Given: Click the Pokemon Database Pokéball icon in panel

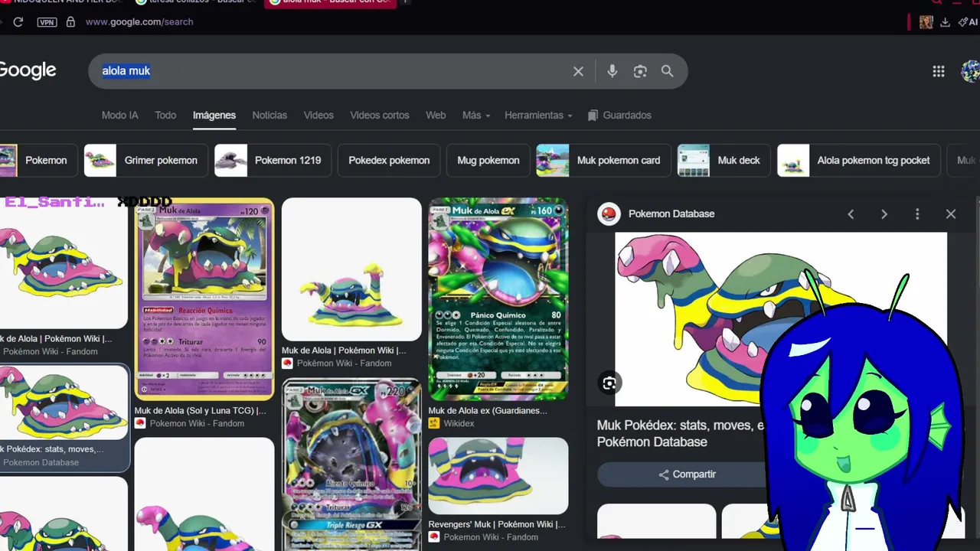Looking at the screenshot, I should click(609, 214).
